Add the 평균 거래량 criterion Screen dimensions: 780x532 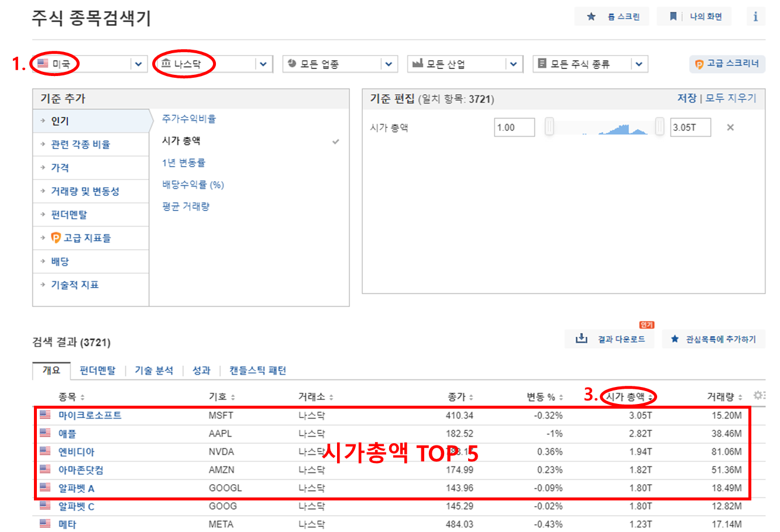[185, 206]
